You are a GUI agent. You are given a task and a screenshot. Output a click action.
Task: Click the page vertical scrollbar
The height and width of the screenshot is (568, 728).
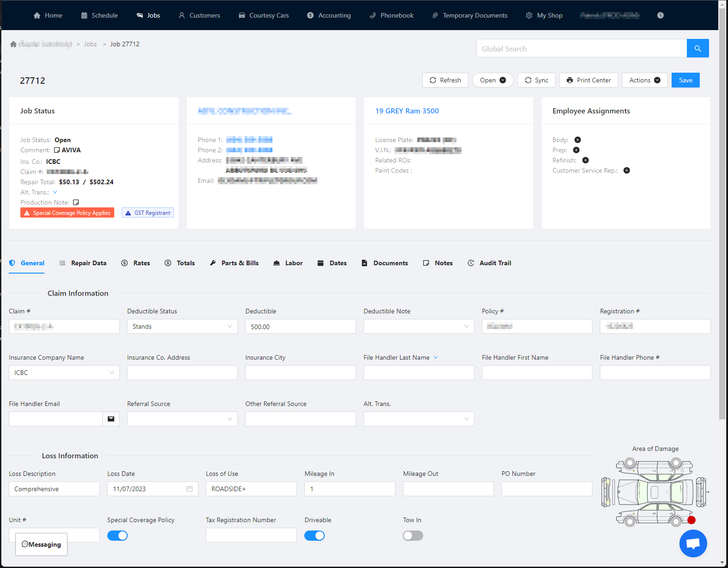(722, 213)
